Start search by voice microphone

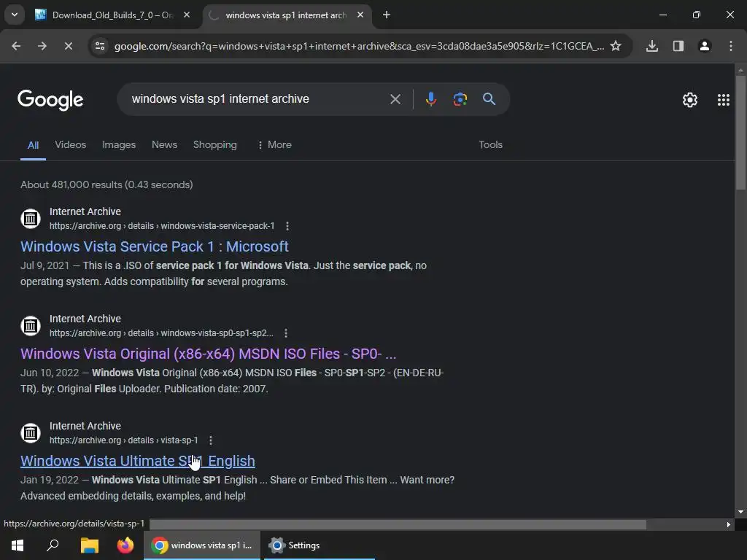coord(430,99)
